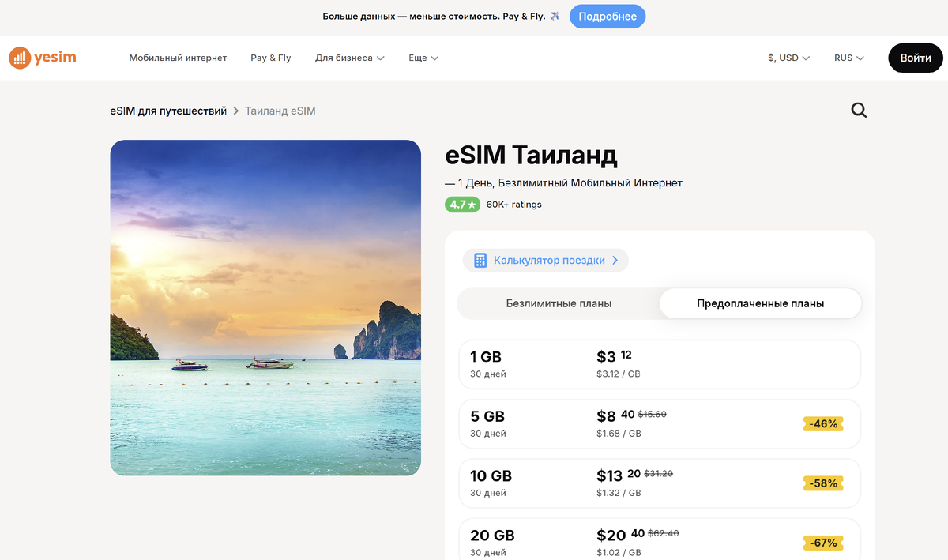Click the Войти button
The width and height of the screenshot is (948, 560).
(916, 58)
